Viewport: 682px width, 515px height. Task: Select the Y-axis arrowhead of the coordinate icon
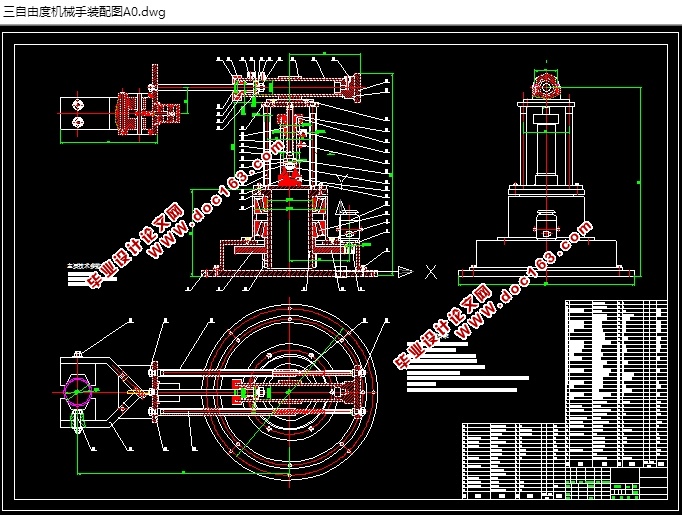click(340, 208)
